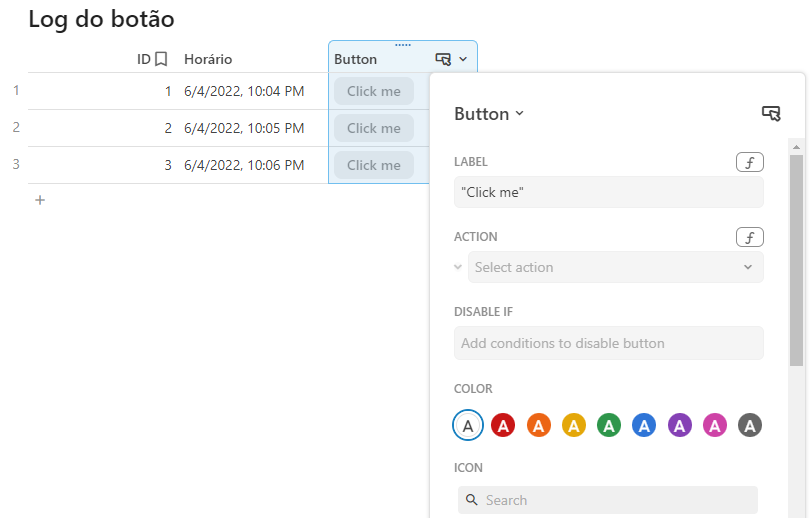
Task: Select the green color swatch
Action: point(609,425)
